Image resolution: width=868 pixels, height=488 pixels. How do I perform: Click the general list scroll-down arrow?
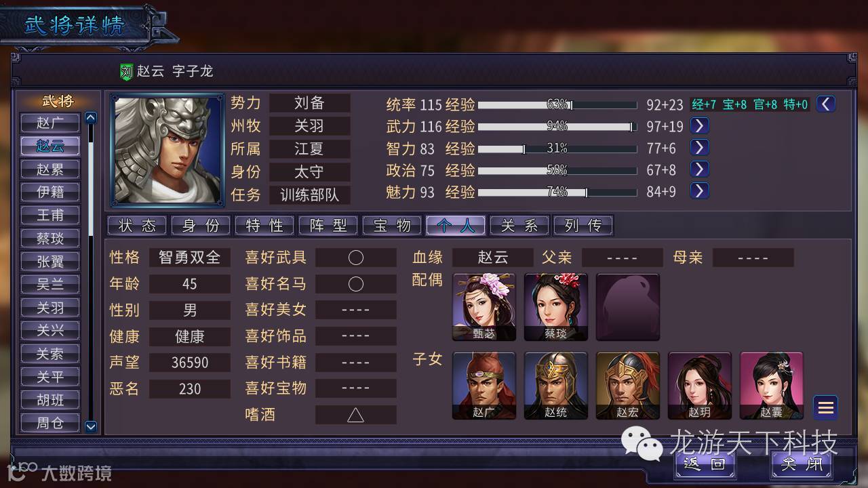pos(91,426)
